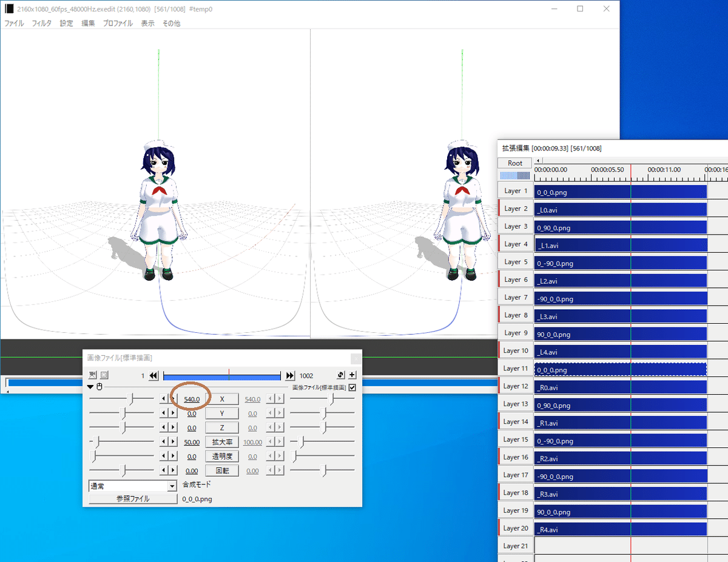
Task: Select the -90_0_0.png clip on Layer 17
Action: (x=621, y=476)
